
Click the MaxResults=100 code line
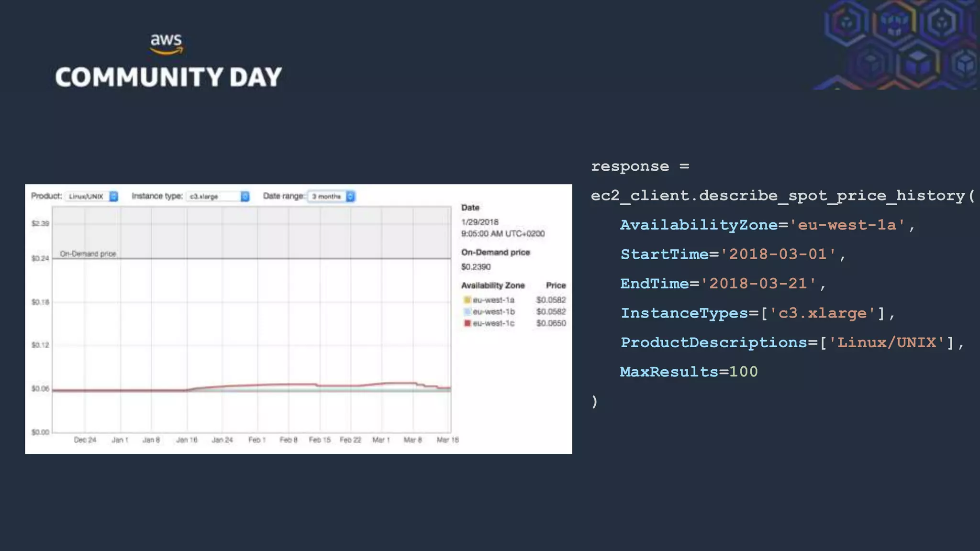click(x=689, y=372)
